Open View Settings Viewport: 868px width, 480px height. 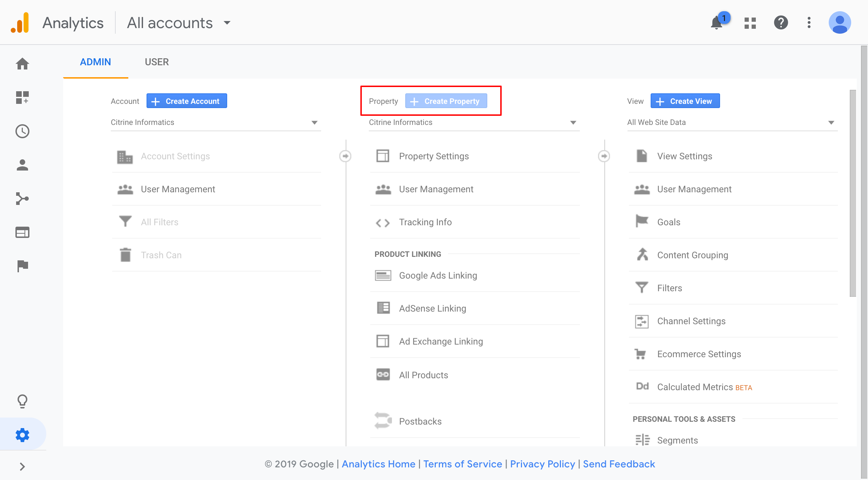pyautogui.click(x=733, y=156)
